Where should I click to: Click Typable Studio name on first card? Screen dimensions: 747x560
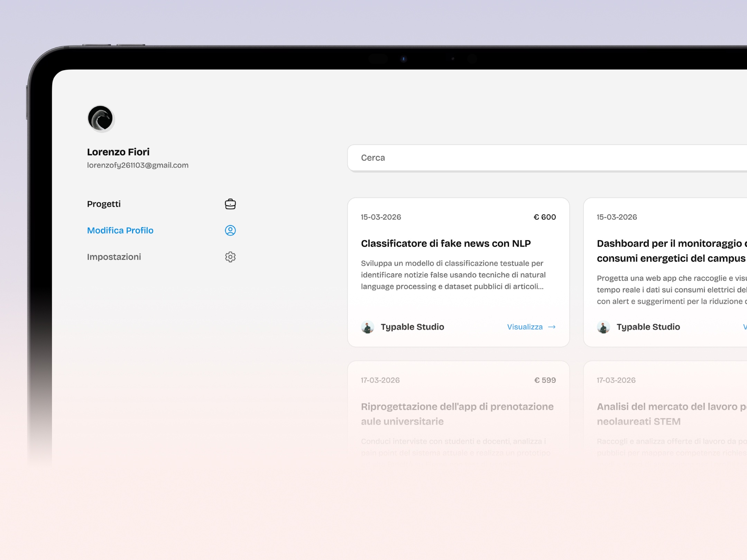pyautogui.click(x=412, y=327)
